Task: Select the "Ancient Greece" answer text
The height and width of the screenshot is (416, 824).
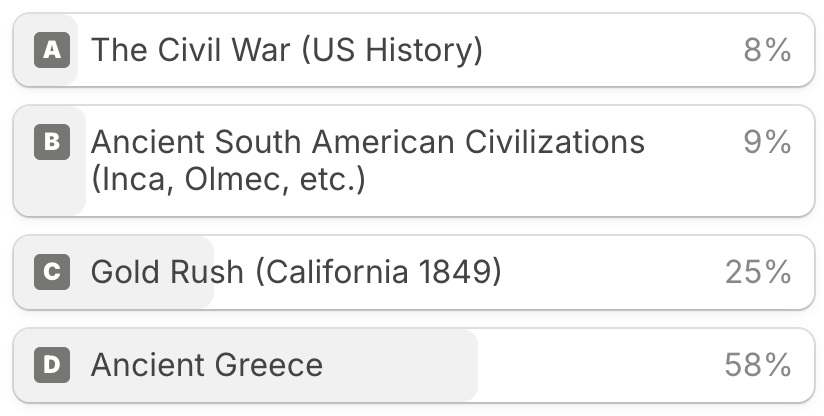Action: point(207,366)
